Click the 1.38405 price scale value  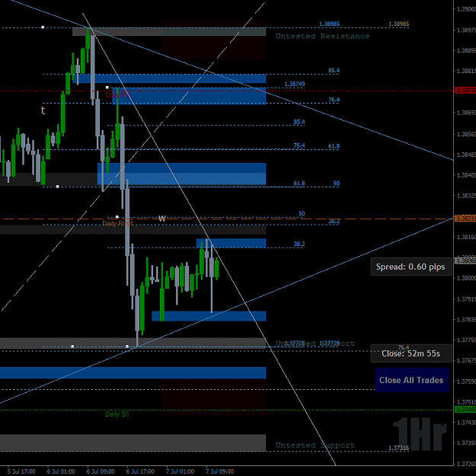pos(466,175)
